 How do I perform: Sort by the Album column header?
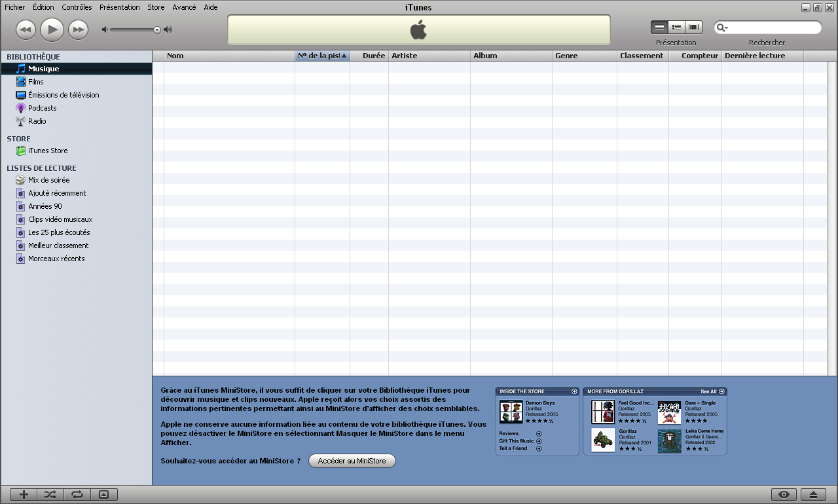pyautogui.click(x=511, y=56)
